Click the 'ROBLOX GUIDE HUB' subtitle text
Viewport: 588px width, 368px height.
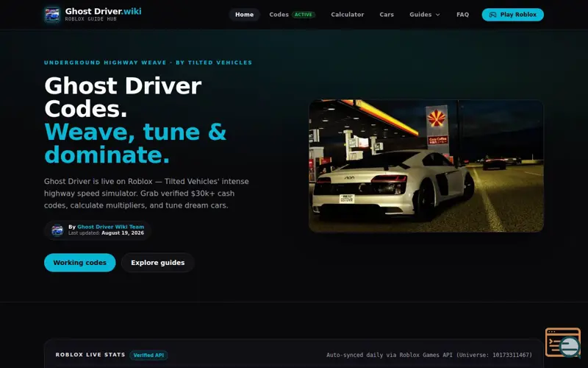point(90,19)
